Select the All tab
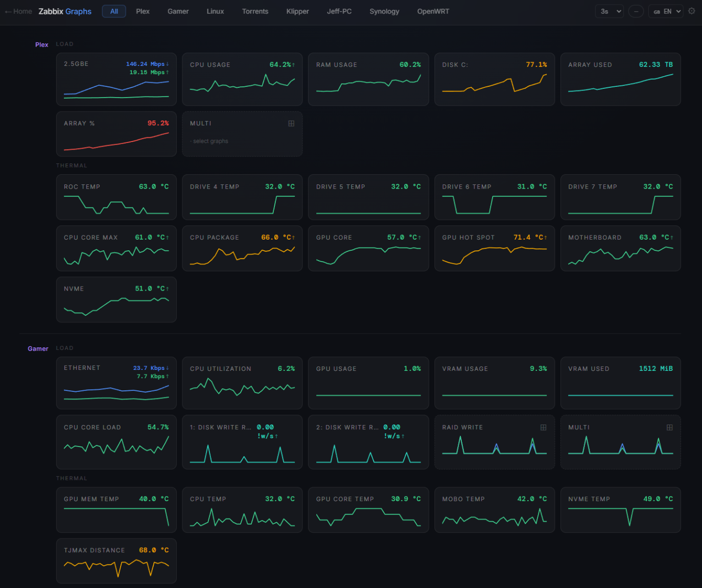This screenshot has width=702, height=588. pyautogui.click(x=114, y=11)
